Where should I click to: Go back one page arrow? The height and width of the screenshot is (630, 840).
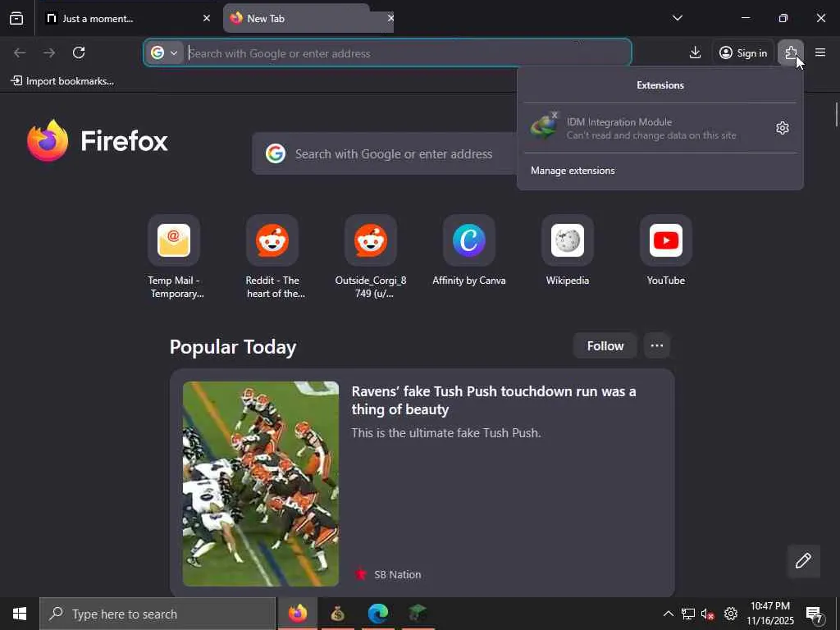(x=20, y=52)
